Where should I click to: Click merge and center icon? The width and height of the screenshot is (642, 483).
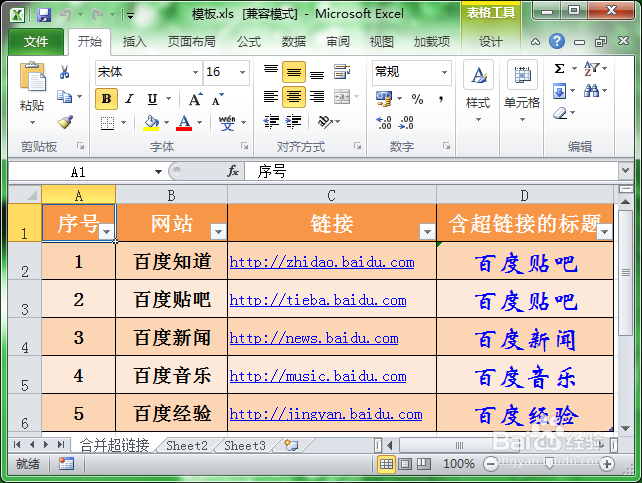[x=342, y=97]
